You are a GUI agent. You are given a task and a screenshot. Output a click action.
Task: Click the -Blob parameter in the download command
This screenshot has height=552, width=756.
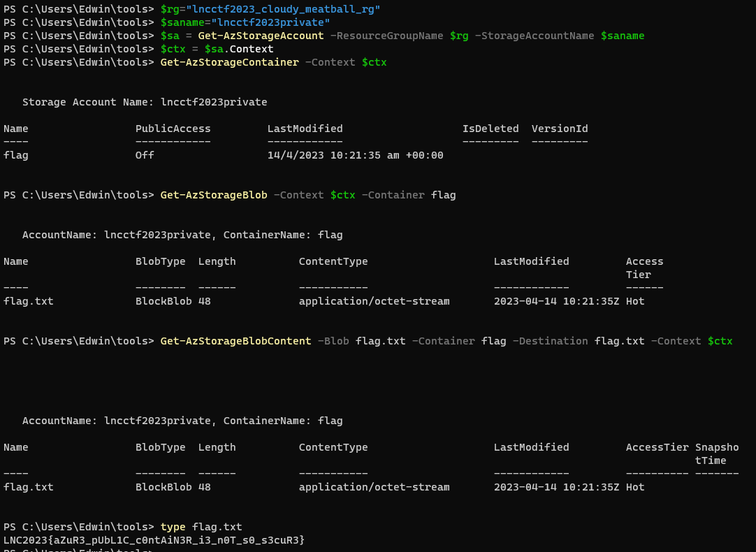click(x=333, y=341)
